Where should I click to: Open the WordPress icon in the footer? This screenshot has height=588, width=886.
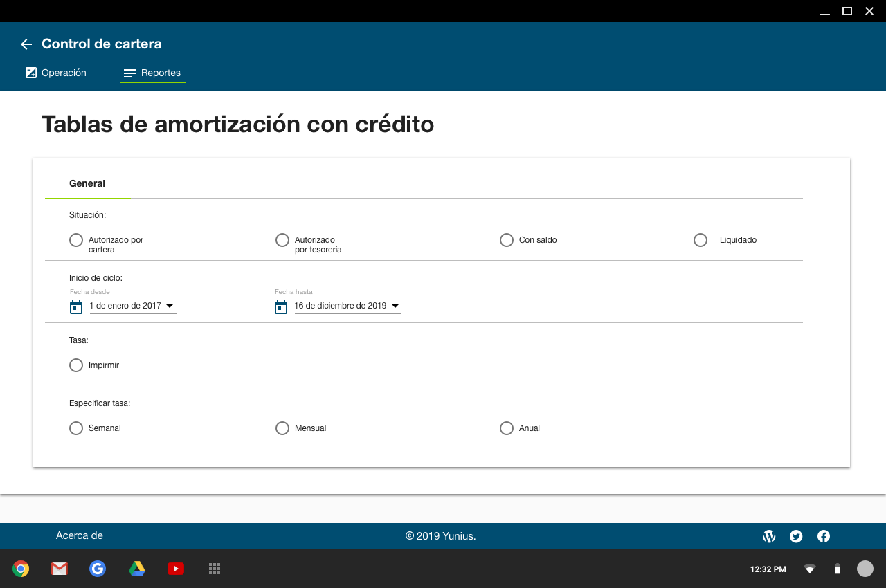(769, 536)
